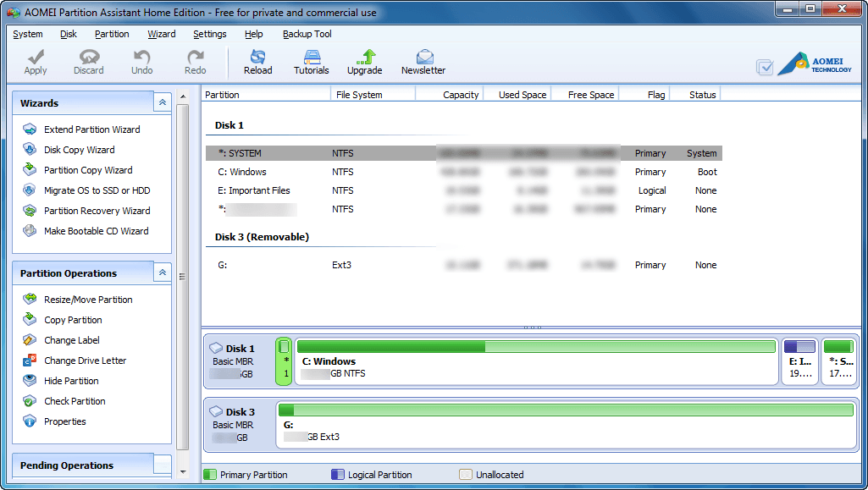Viewport: 868px width, 490px height.
Task: Click the Unallocated legend swatch
Action: (x=466, y=475)
